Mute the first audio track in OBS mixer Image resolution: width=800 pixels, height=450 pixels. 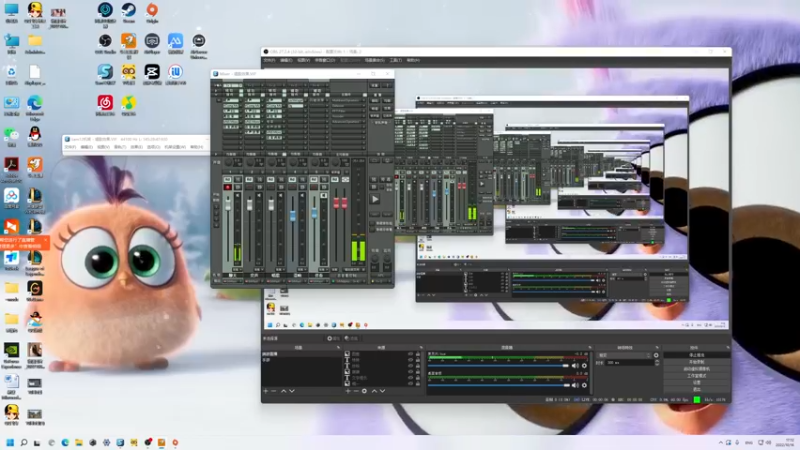pos(575,366)
